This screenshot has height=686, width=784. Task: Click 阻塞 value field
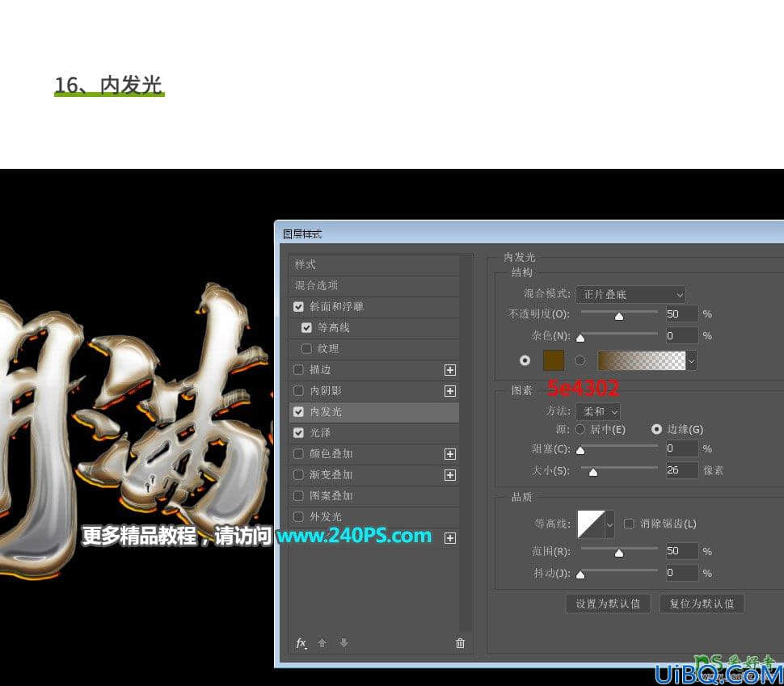pos(681,448)
